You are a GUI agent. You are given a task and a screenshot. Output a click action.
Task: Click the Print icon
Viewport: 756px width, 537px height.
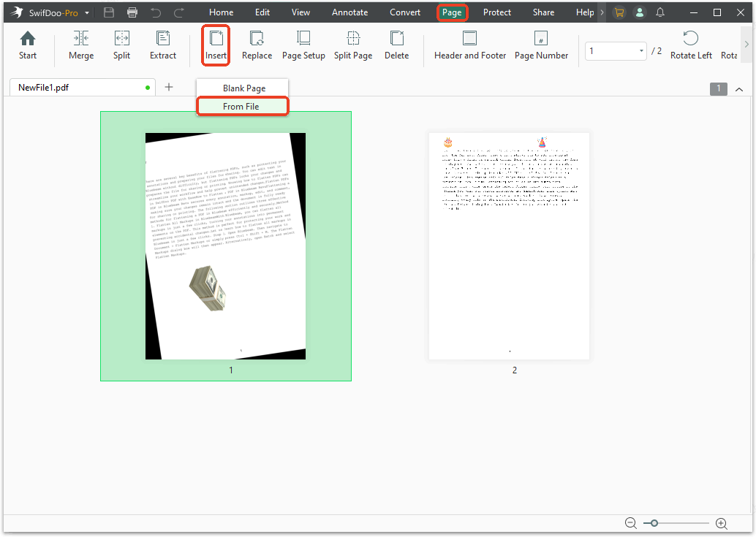(132, 12)
